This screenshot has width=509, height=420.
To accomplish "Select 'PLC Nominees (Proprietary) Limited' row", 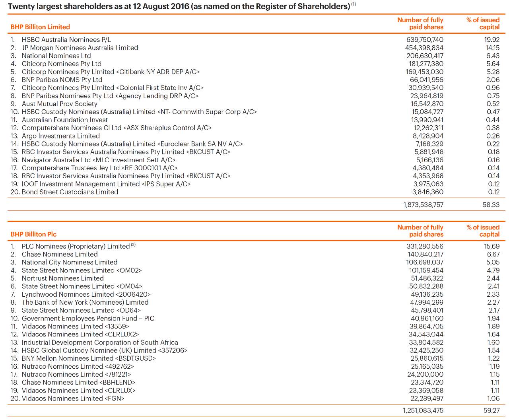I will click(x=79, y=246).
